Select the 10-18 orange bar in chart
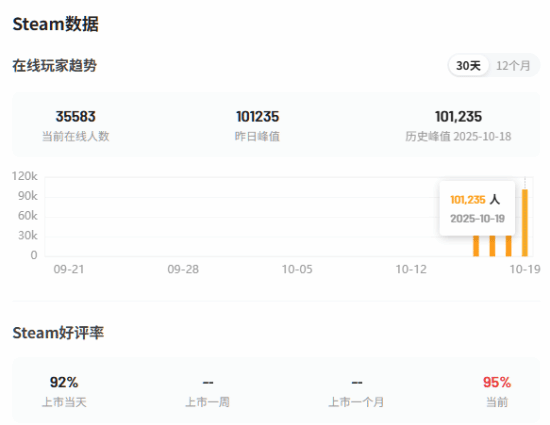 tap(509, 246)
